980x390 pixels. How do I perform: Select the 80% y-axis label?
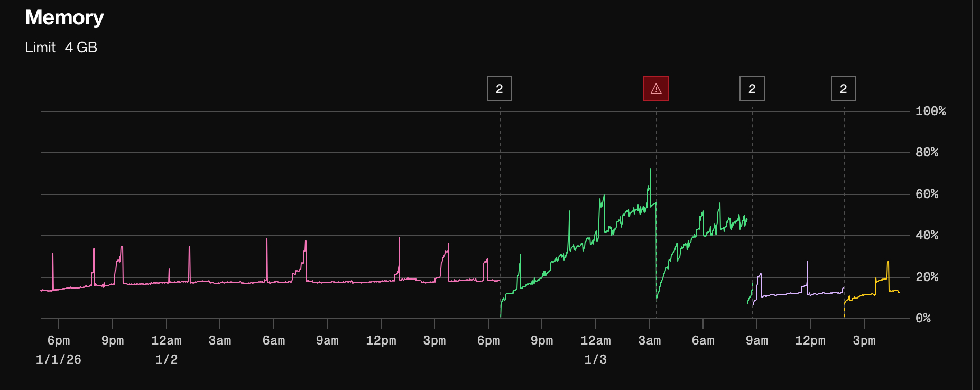(927, 152)
